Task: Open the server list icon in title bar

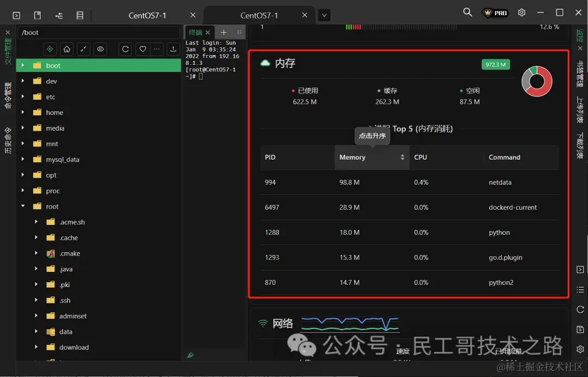Action: click(x=80, y=15)
